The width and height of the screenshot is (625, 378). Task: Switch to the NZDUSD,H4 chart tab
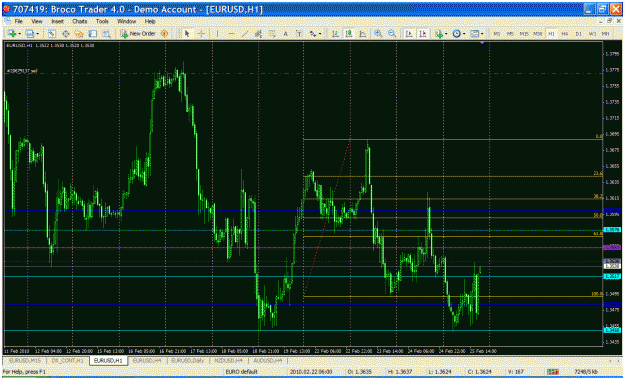pyautogui.click(x=228, y=360)
